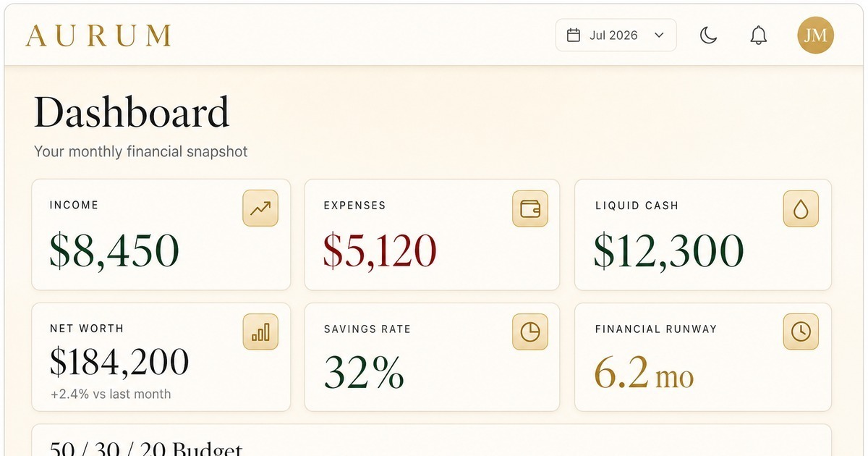This screenshot has width=868, height=456.
Task: Open the Jul 2026 month dropdown
Action: coord(616,35)
